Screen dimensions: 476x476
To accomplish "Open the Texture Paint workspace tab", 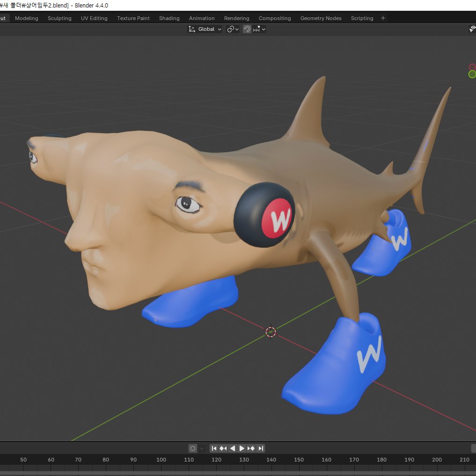I will click(x=133, y=18).
